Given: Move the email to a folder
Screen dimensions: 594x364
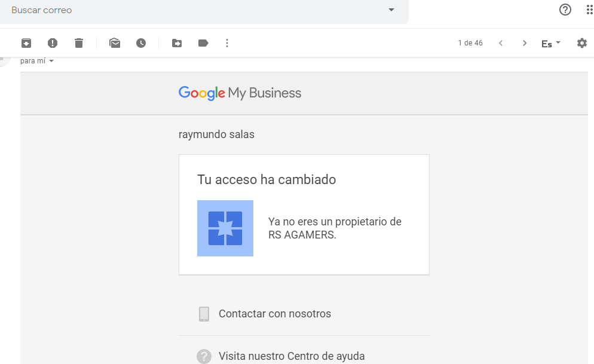Looking at the screenshot, I should coord(177,42).
